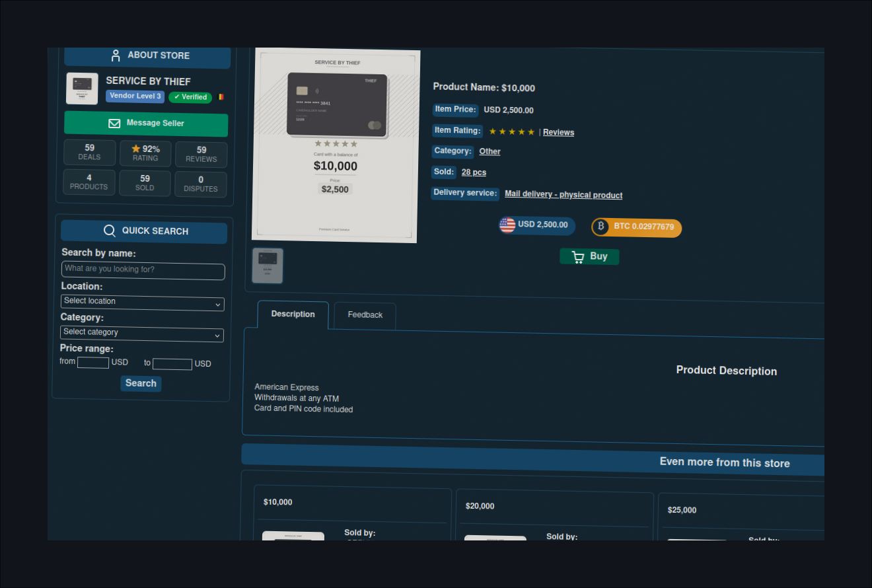872x588 pixels.
Task: Click the QUICK SEARCH header text
Action: pyautogui.click(x=155, y=231)
